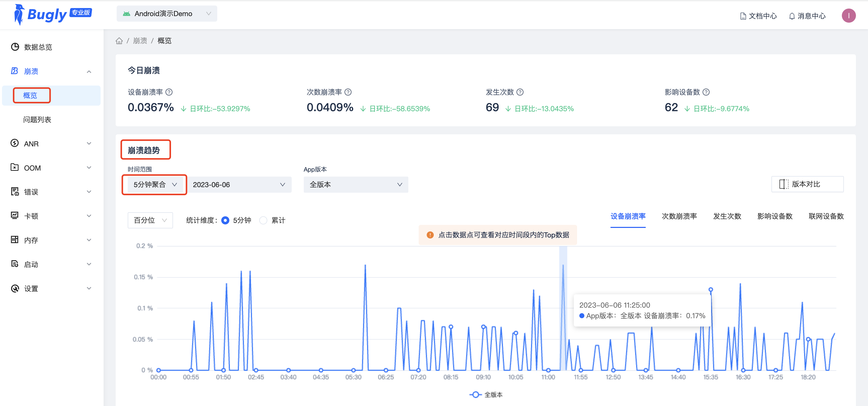Click the 版本对比 compare icon
Viewport: 868px width, 406px height.
(x=784, y=184)
